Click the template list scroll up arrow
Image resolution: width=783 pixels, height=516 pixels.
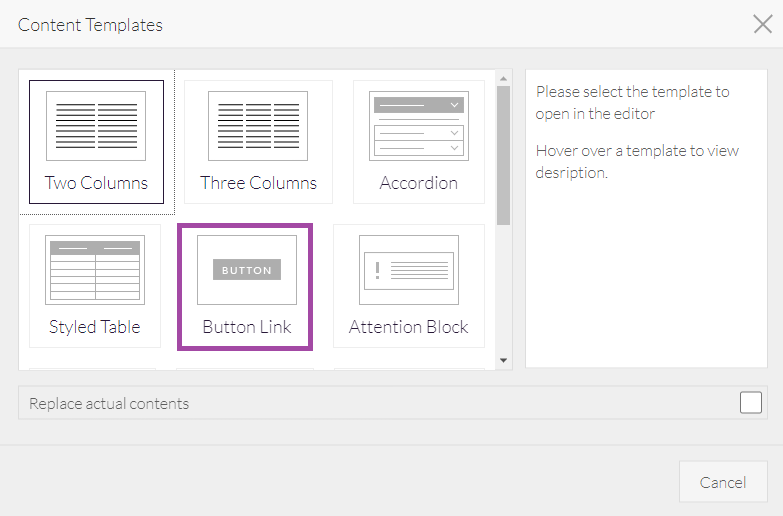pos(504,79)
